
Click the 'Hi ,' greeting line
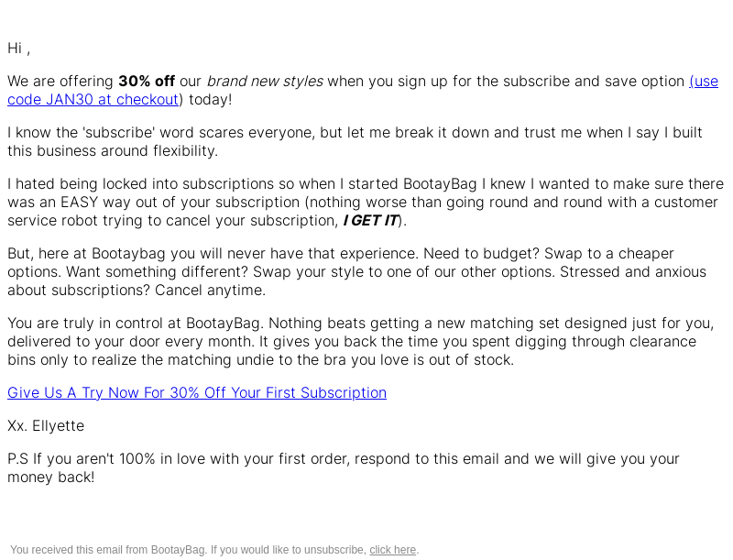click(18, 49)
